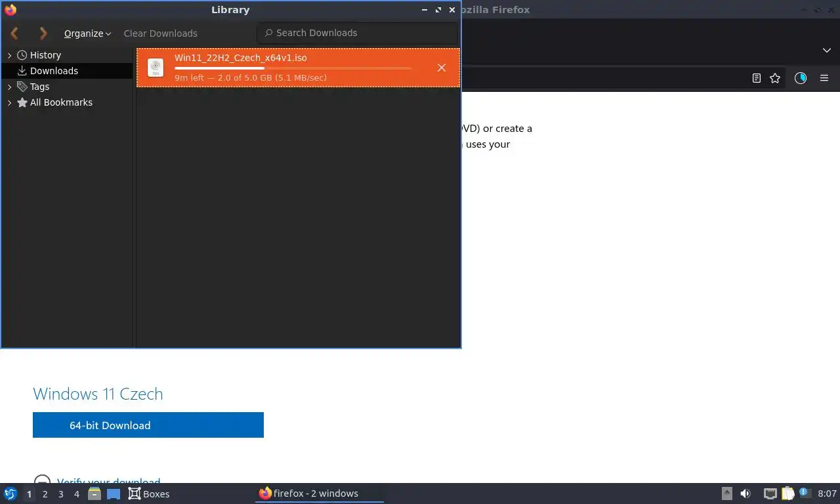
Task: Expand the History tree node
Action: coord(9,56)
